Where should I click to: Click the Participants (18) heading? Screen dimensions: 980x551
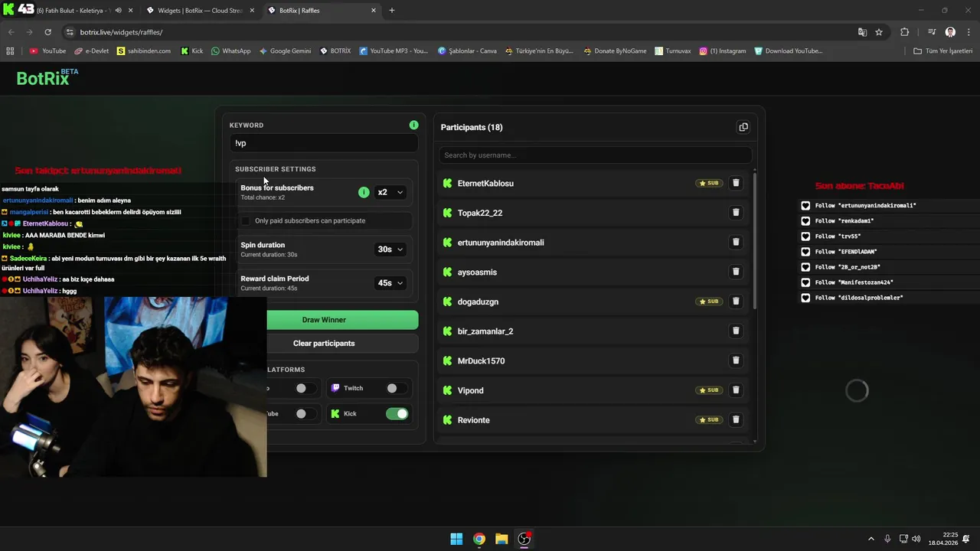pyautogui.click(x=472, y=127)
